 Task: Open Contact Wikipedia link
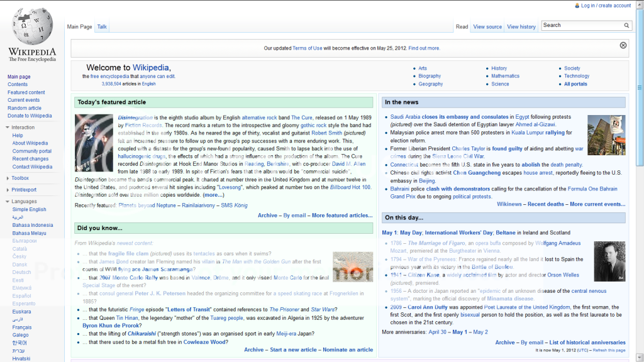click(33, 167)
